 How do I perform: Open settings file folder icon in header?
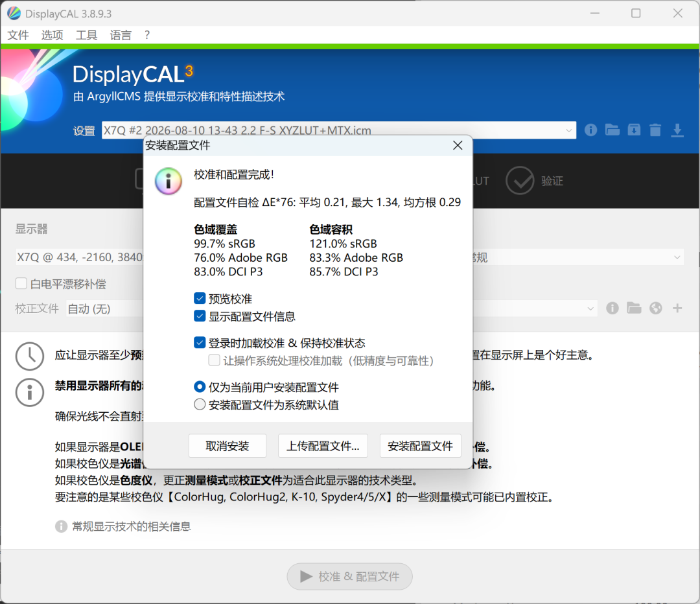click(x=612, y=130)
